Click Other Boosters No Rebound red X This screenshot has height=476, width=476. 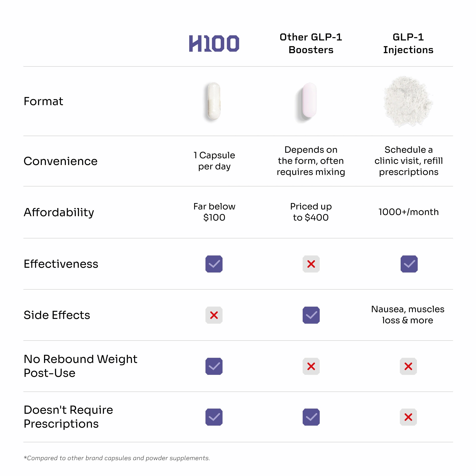311,366
